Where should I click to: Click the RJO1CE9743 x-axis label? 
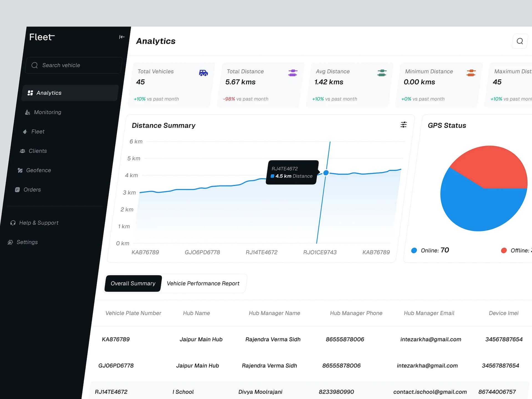320,252
